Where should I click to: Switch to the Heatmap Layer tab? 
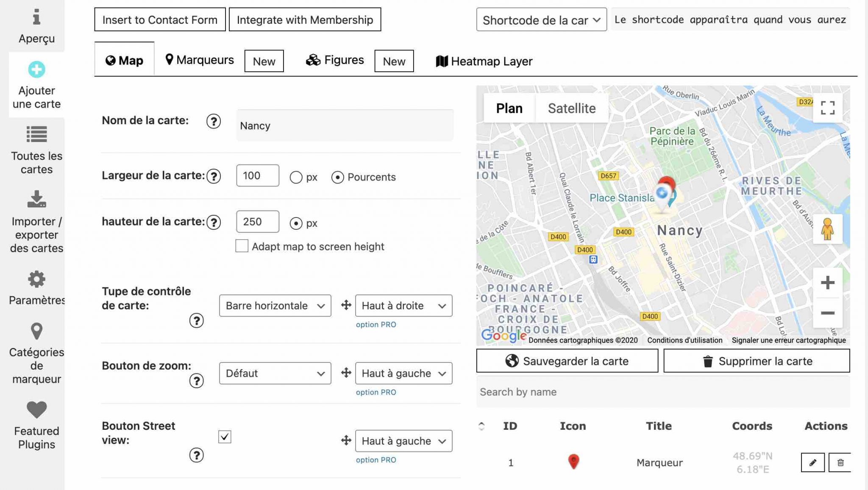point(484,61)
